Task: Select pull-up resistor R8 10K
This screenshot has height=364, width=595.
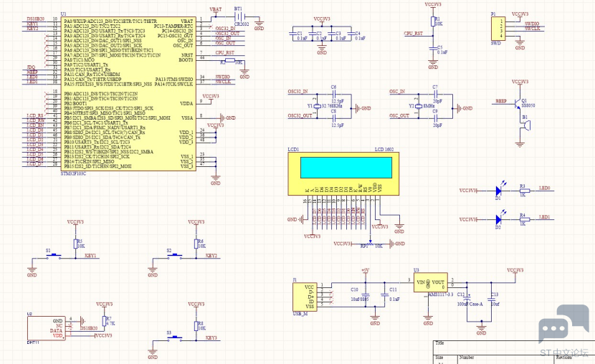Action: coord(196,326)
